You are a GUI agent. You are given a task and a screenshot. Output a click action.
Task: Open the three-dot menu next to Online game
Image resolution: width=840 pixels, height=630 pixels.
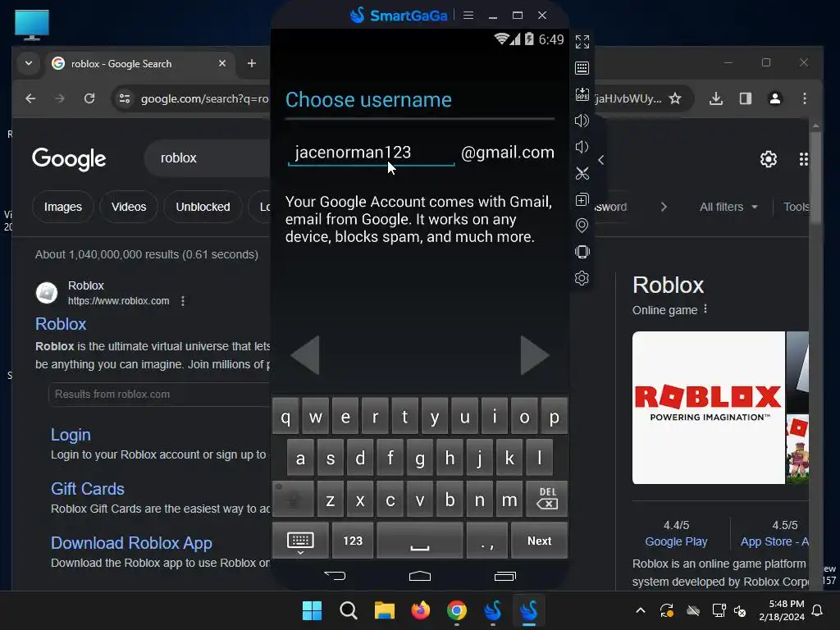705,309
